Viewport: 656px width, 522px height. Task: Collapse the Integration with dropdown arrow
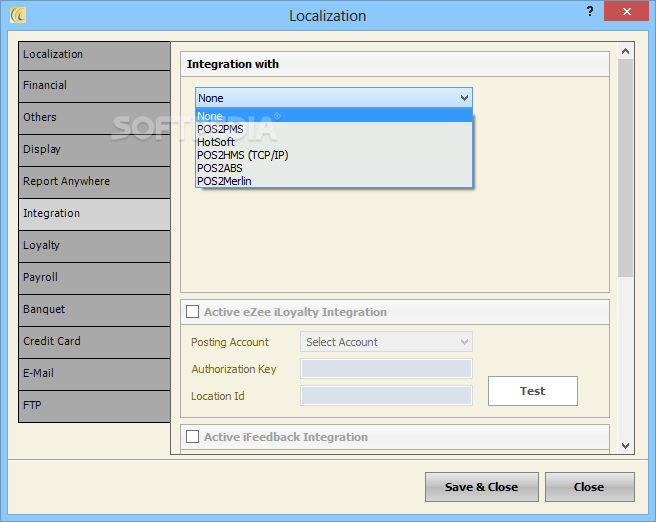pyautogui.click(x=464, y=98)
